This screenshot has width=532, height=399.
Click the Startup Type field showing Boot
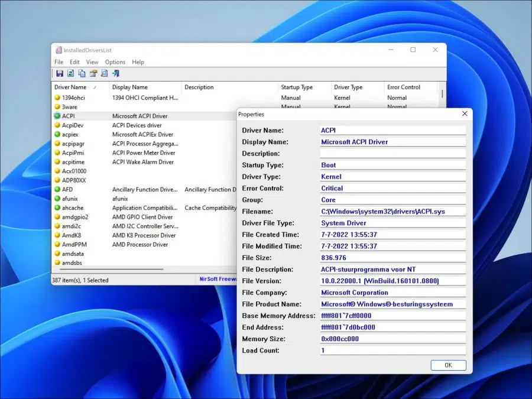(x=393, y=165)
